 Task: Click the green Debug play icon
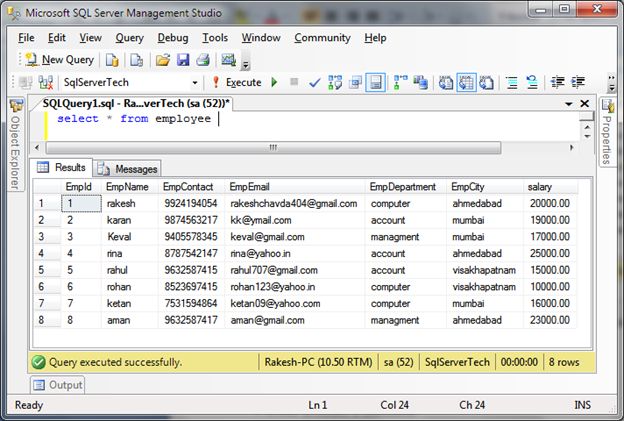click(x=274, y=82)
